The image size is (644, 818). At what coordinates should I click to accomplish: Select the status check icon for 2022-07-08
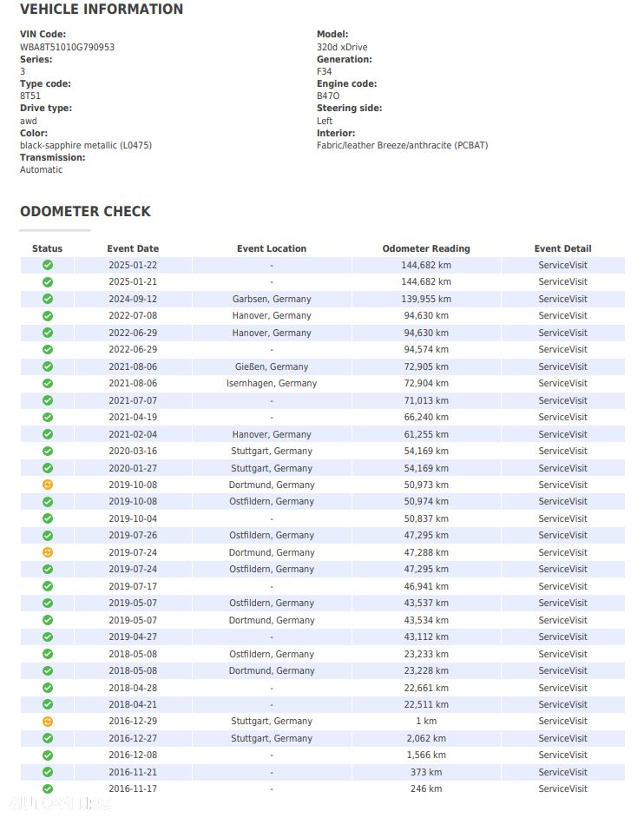pyautogui.click(x=48, y=315)
